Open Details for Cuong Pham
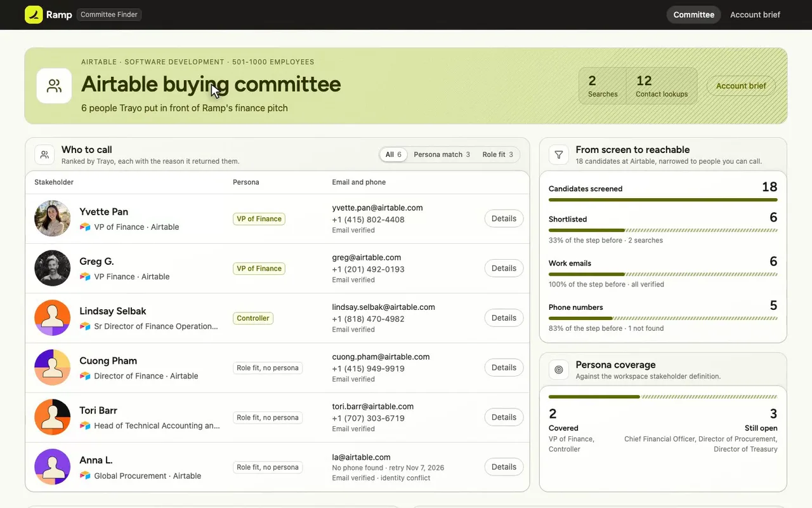This screenshot has height=508, width=812. click(x=504, y=367)
